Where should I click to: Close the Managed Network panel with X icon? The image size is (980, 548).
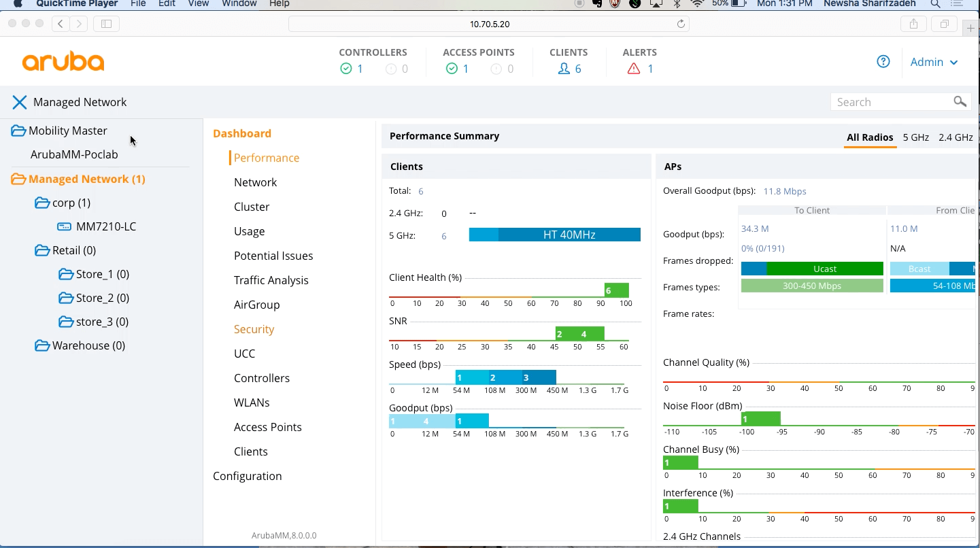[20, 102]
